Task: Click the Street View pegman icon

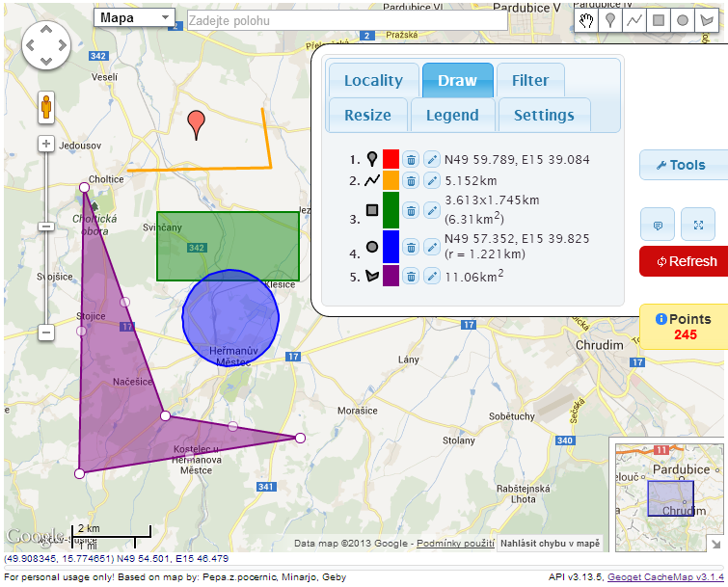Action: [x=46, y=107]
